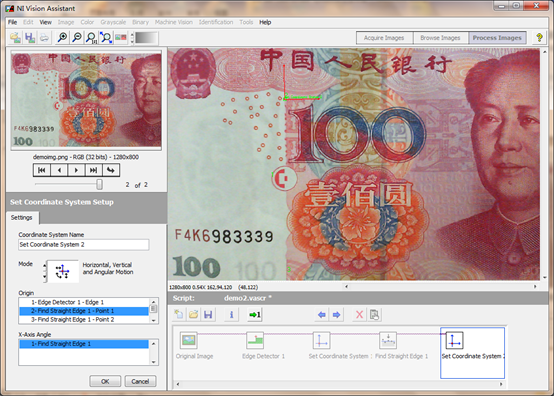Click the yellow help question mark icon
Image resolution: width=554 pixels, height=396 pixels.
click(539, 37)
